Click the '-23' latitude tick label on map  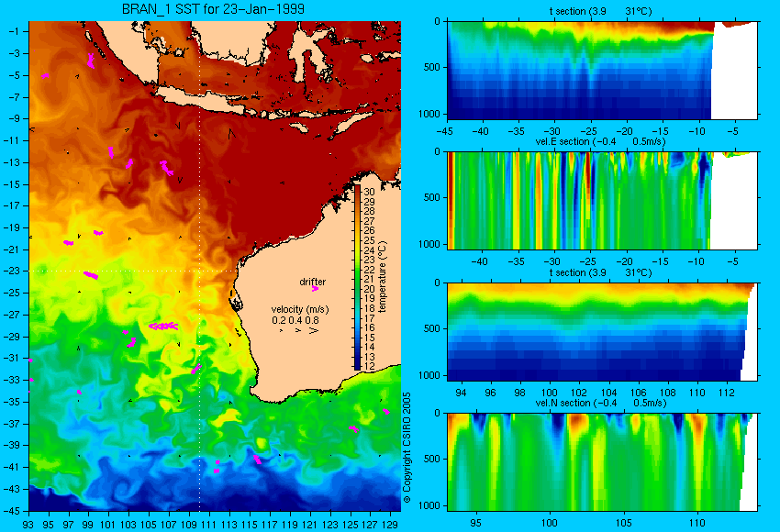(13, 271)
